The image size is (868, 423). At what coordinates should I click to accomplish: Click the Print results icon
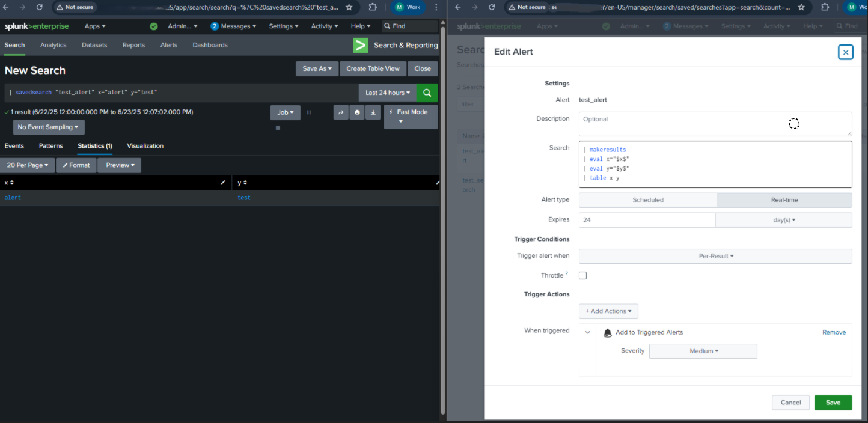click(357, 112)
